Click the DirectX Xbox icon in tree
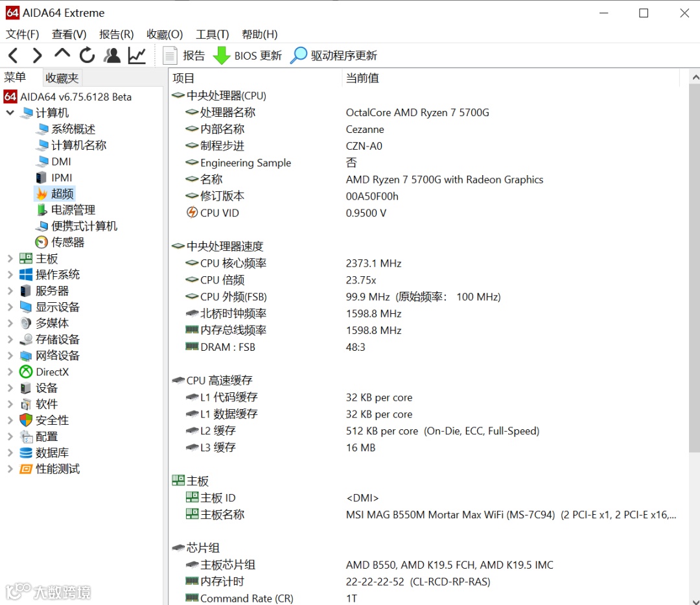The height and width of the screenshot is (605, 700). [26, 372]
